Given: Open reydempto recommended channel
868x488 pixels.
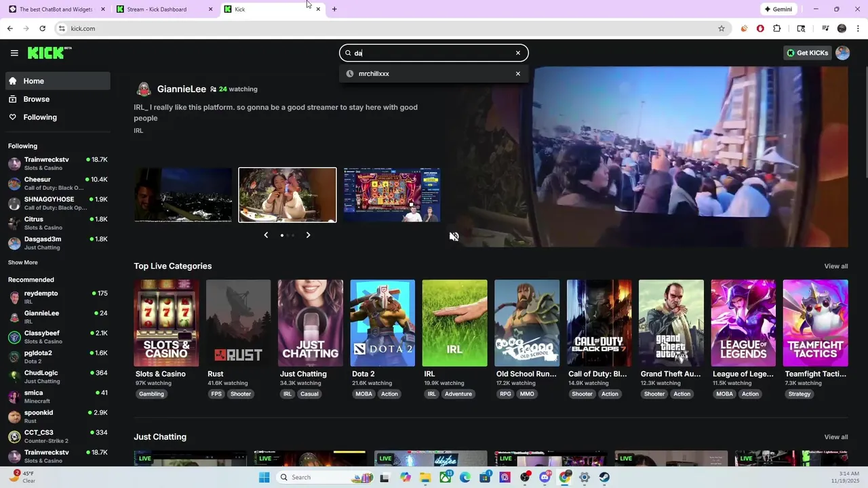Looking at the screenshot, I should (58, 297).
